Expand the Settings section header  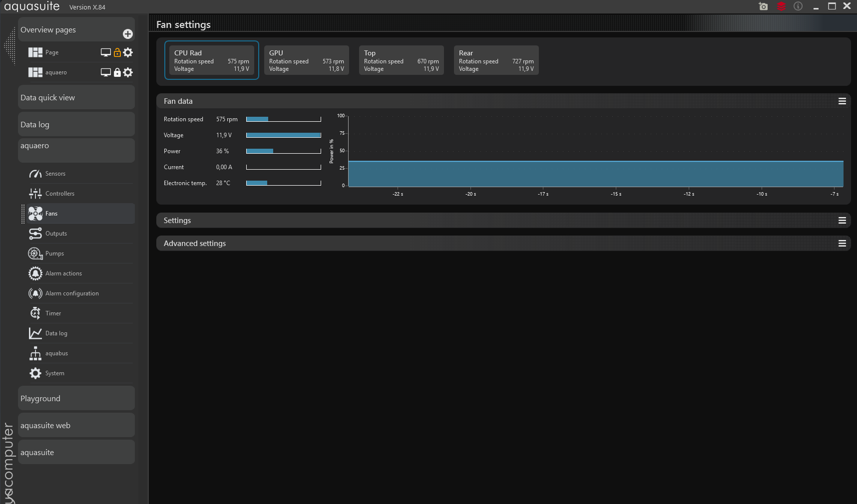(x=503, y=221)
